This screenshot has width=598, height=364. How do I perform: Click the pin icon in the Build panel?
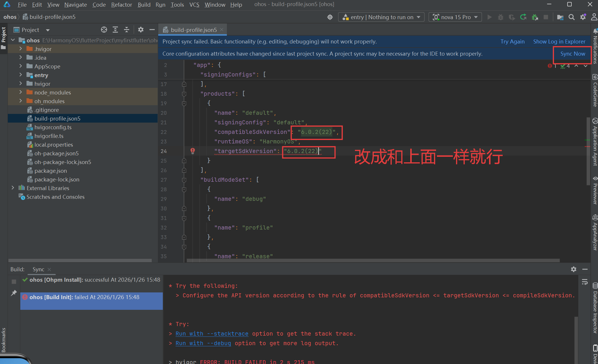[14, 293]
